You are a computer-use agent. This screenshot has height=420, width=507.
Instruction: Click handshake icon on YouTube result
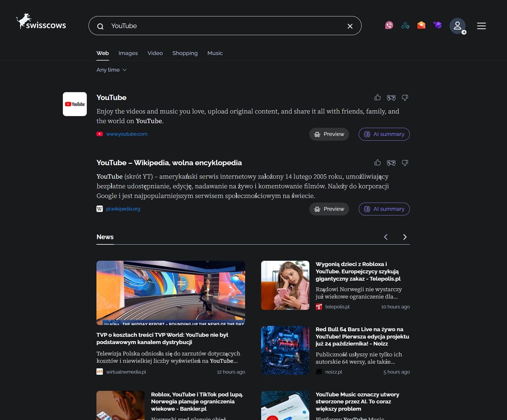coord(391,97)
